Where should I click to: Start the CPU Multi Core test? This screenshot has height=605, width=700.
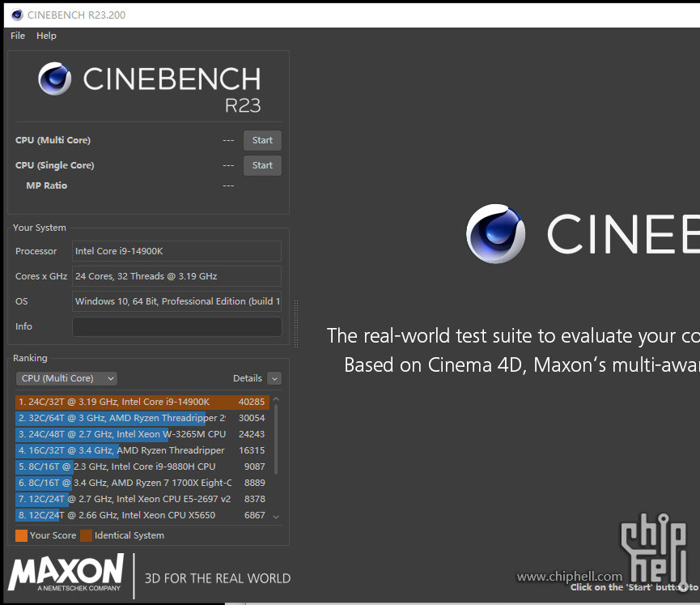(262, 140)
